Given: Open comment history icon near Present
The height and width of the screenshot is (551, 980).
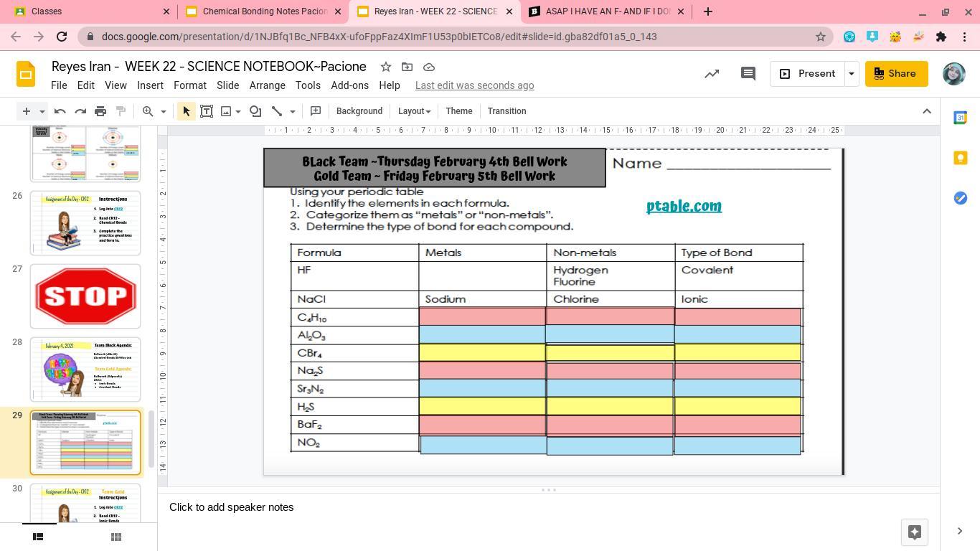Looking at the screenshot, I should [x=748, y=73].
